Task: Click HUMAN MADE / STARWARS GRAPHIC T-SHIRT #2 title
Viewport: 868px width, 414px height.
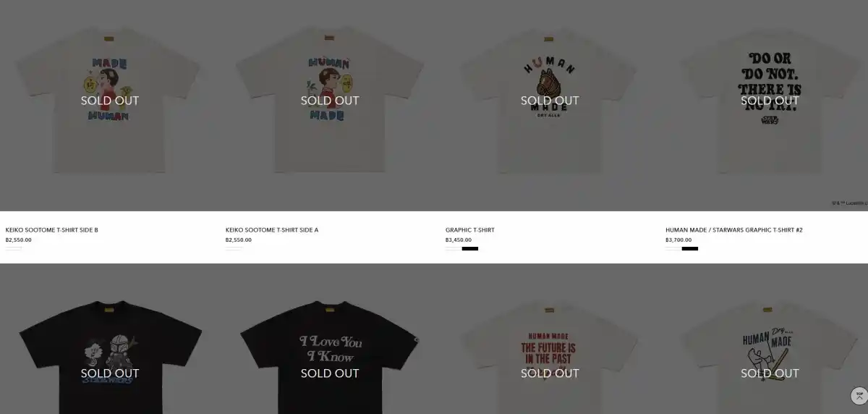Action: tap(734, 230)
